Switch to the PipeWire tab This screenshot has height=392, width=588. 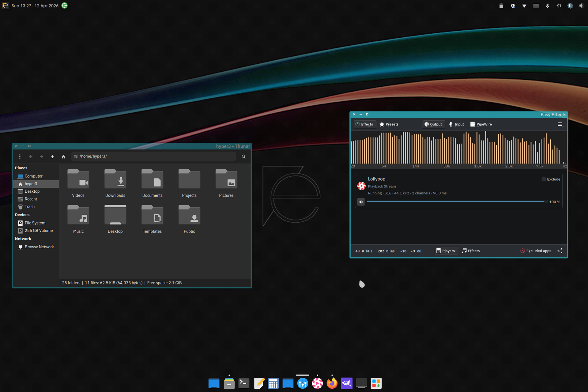tap(481, 124)
